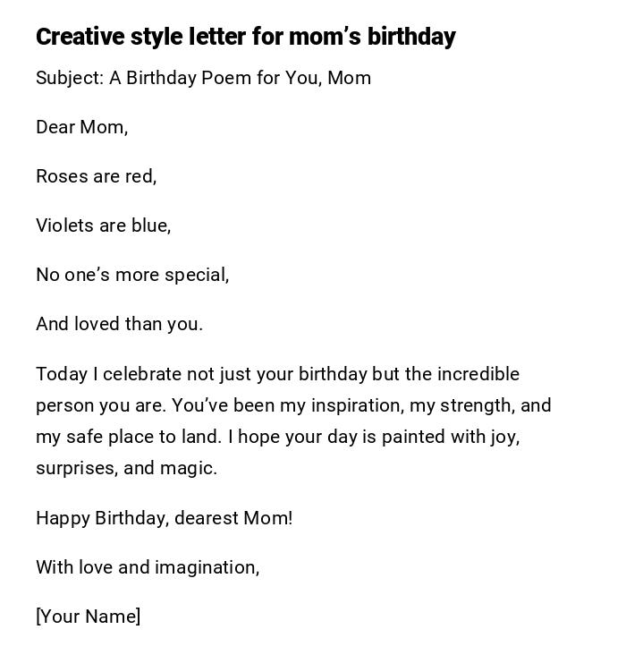The image size is (626, 672).
Task: Click the paragraph line starting "Today I celebrate"
Action: pyautogui.click(x=277, y=374)
